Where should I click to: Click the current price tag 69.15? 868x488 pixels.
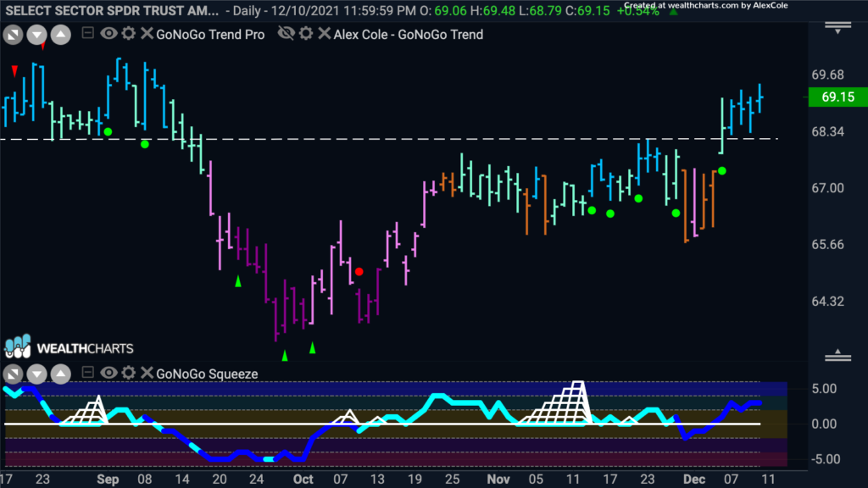(x=837, y=97)
